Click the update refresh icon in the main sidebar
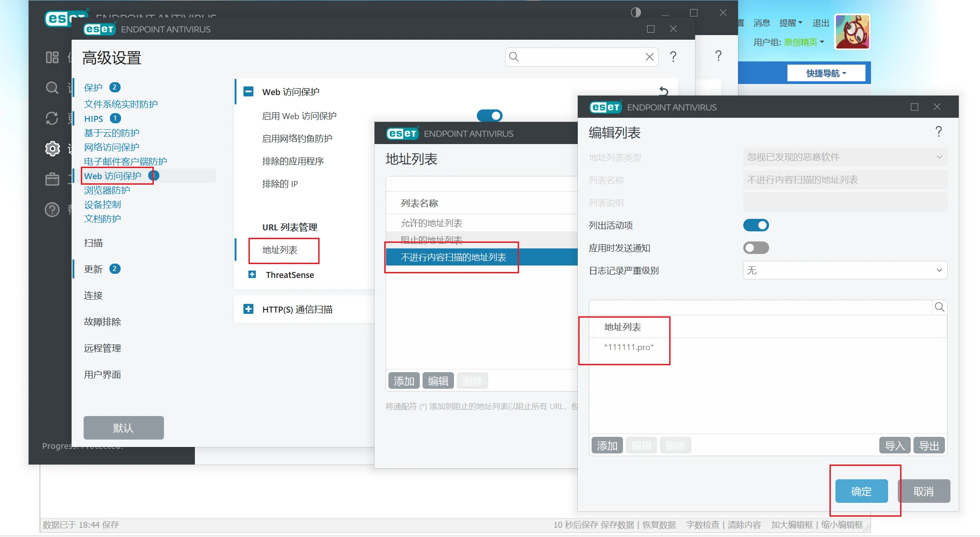 (52, 118)
